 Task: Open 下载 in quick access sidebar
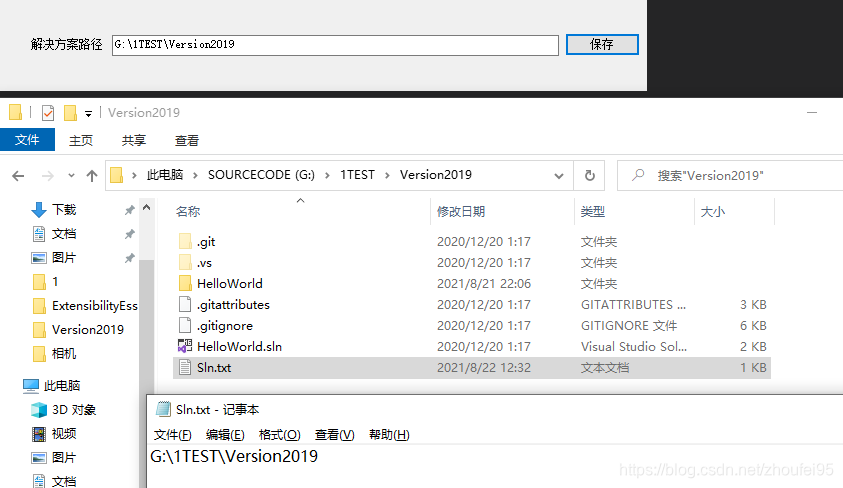click(x=64, y=210)
